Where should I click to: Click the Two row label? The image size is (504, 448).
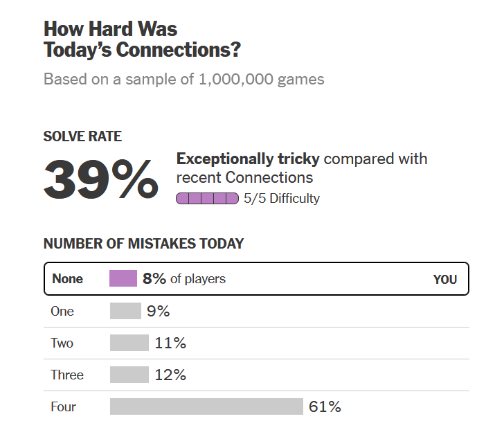(x=62, y=343)
